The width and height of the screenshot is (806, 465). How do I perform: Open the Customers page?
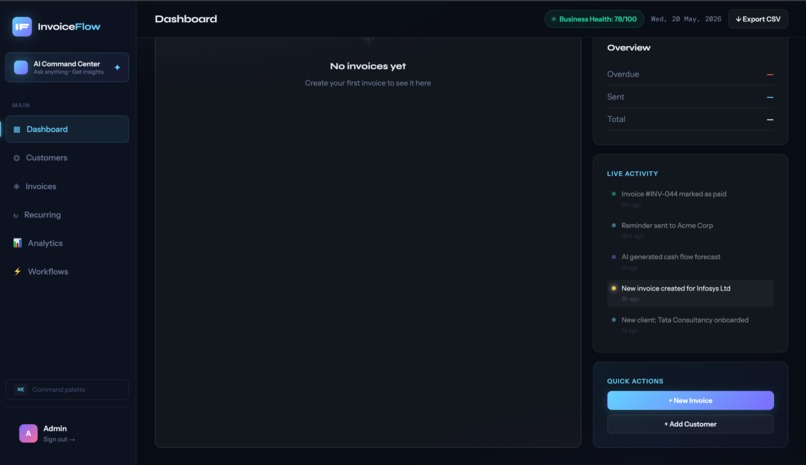point(67,158)
